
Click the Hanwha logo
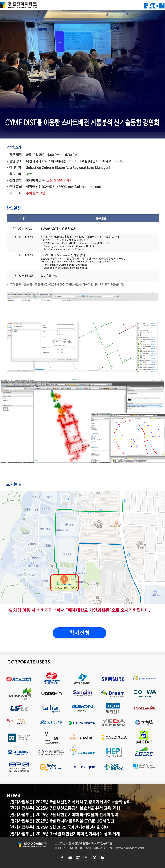point(81,737)
